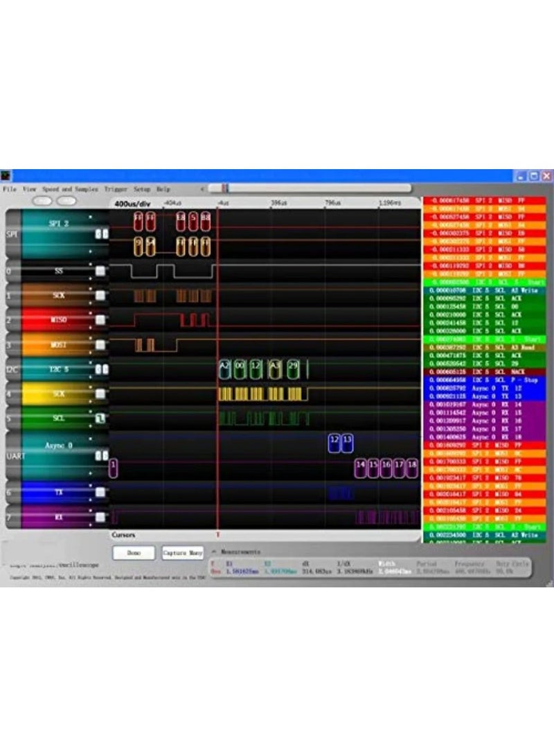Image resolution: width=554 pixels, height=756 pixels.
Task: Click the channel 7 RX number badge
Action: pyautogui.click(x=7, y=516)
